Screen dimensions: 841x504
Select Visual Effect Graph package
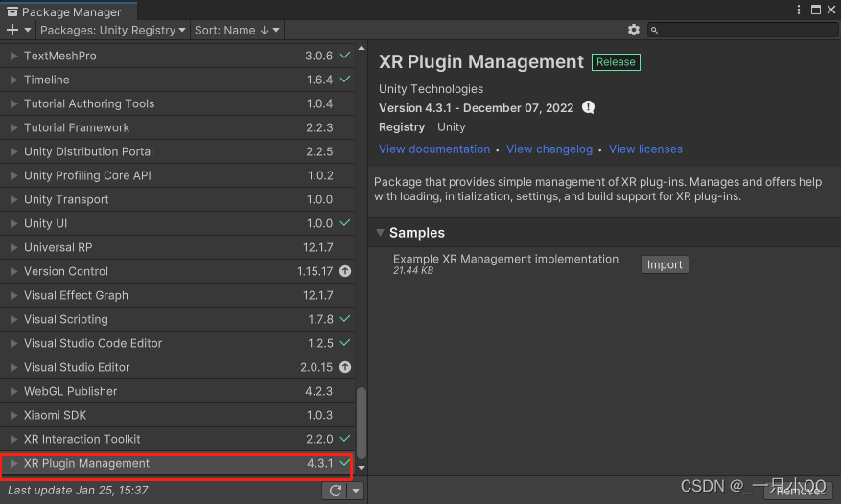[177, 295]
